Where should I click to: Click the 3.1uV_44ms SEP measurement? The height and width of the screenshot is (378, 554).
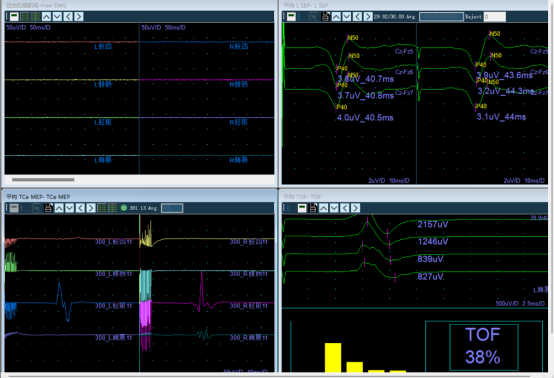(x=501, y=117)
